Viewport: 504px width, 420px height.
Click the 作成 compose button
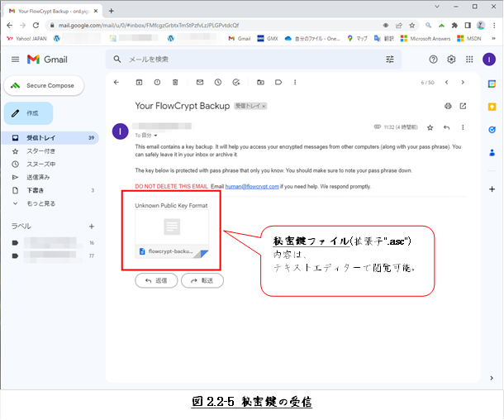(x=28, y=113)
